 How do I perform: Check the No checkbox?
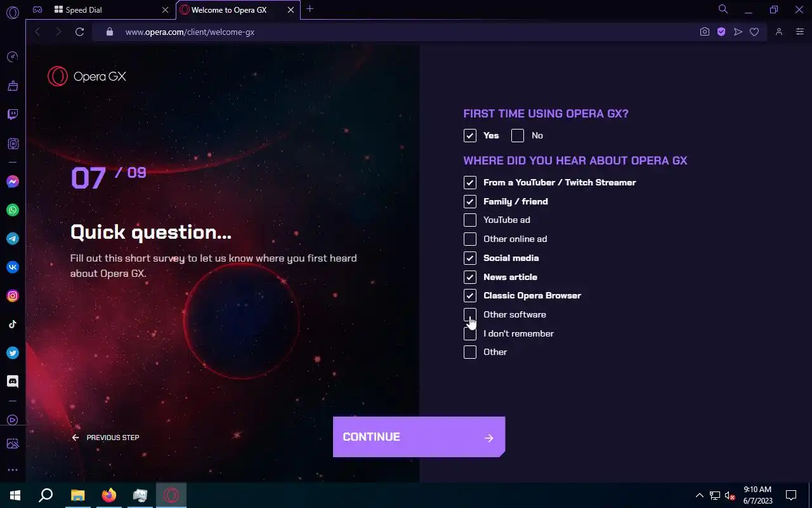click(518, 135)
